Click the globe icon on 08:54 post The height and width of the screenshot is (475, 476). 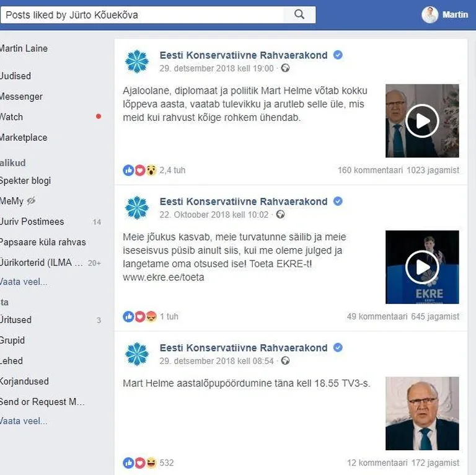285,361
